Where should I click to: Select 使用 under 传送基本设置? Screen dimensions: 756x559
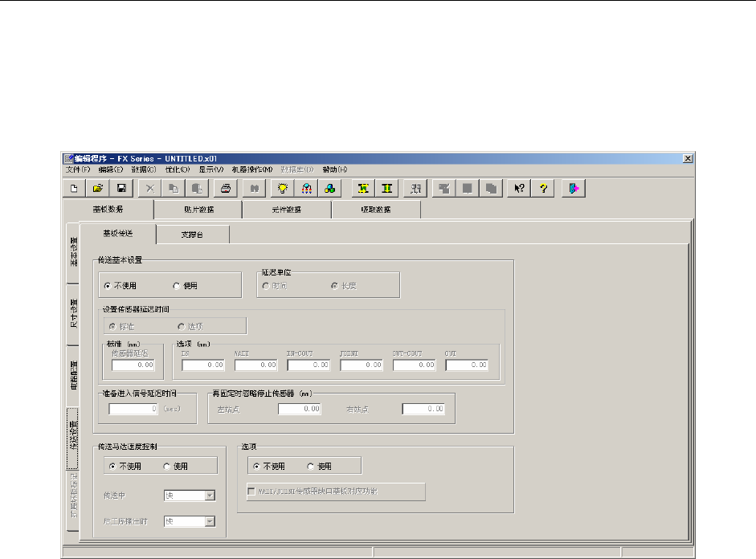click(178, 285)
